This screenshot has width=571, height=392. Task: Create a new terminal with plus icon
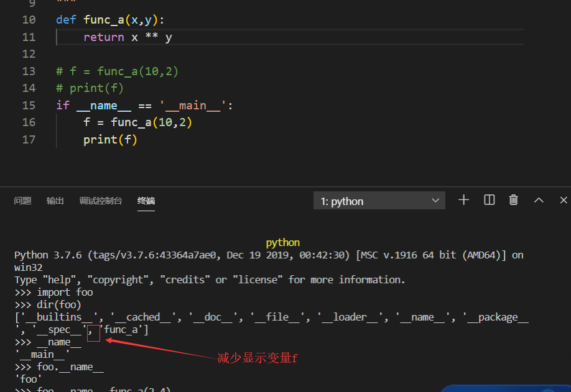pos(463,200)
